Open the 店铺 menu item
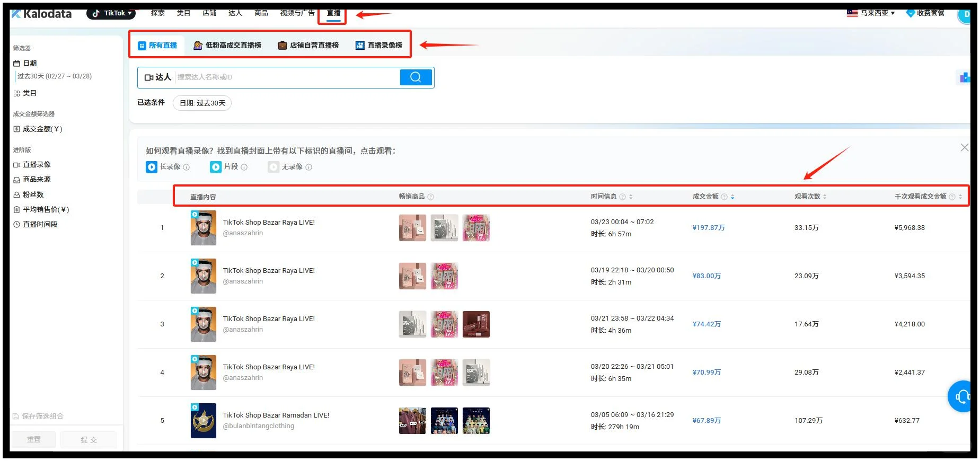Screen dimensions: 980x461 209,13
